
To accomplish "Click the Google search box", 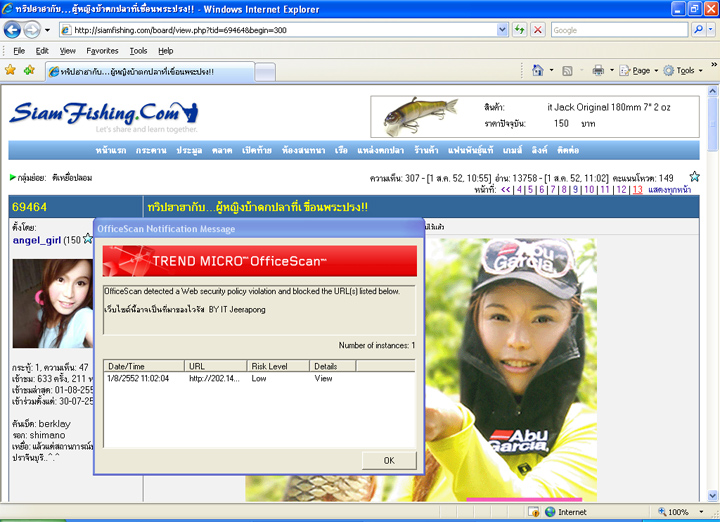I will coord(619,30).
